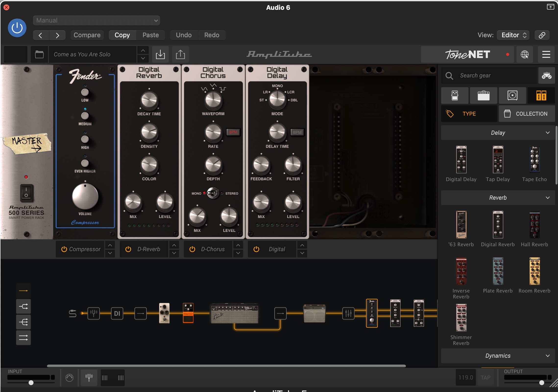Click the OUTPUT level slider handle
Screen dimensions: 558x392
542,383
